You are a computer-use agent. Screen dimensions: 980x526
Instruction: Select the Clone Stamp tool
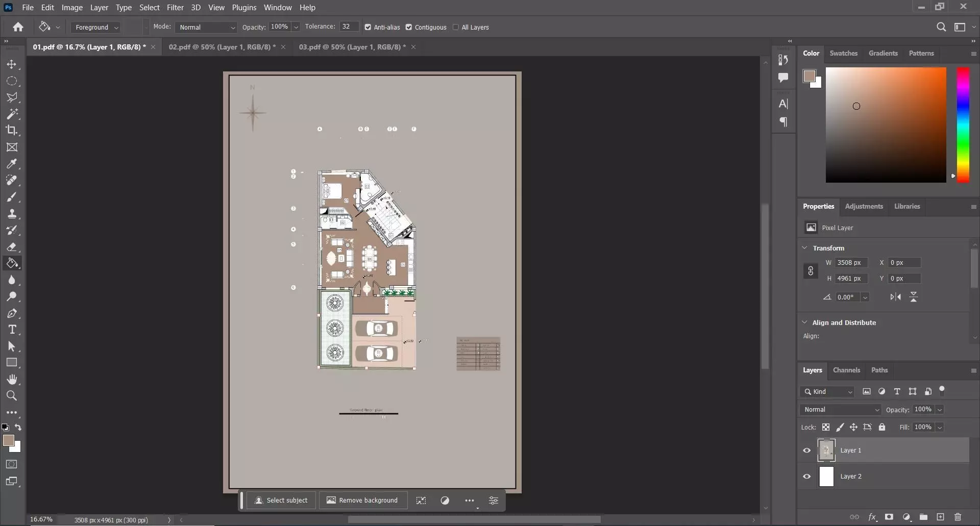pos(12,214)
